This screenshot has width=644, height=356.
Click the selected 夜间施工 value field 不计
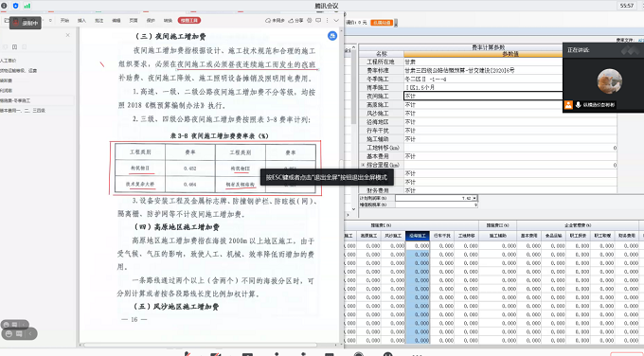[x=483, y=96]
